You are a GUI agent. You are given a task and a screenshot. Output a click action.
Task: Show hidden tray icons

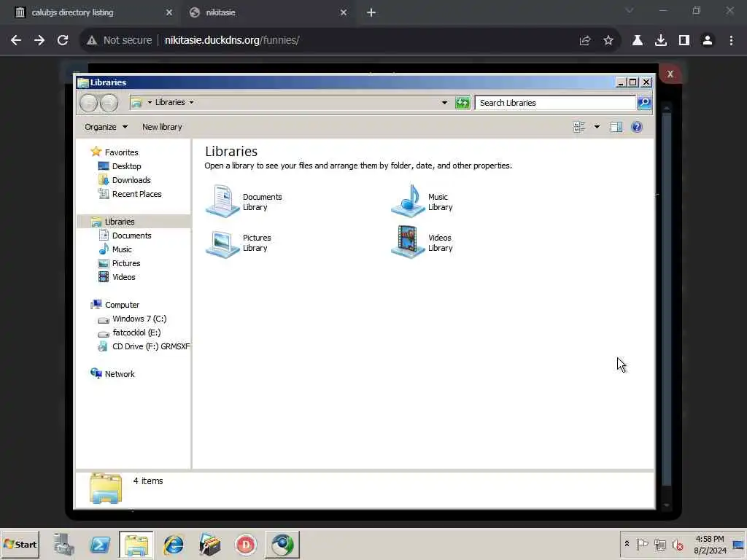tap(627, 544)
